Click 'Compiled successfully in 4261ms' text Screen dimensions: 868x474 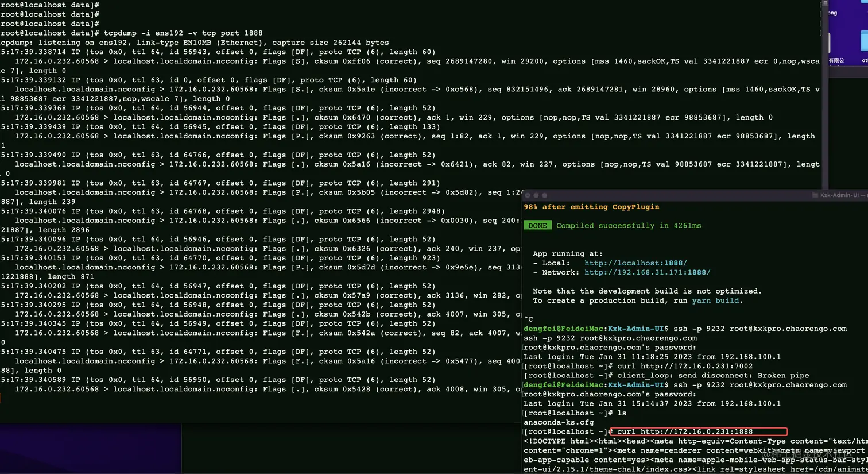[x=629, y=225]
